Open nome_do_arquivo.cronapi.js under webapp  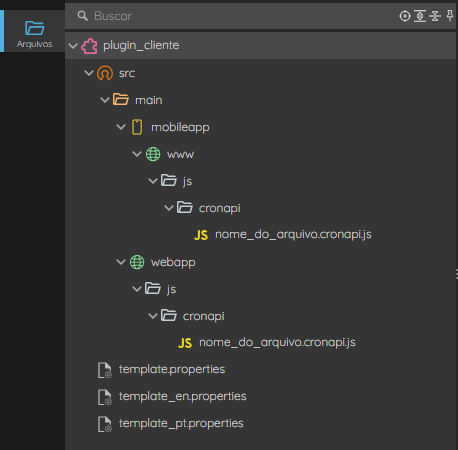click(277, 343)
